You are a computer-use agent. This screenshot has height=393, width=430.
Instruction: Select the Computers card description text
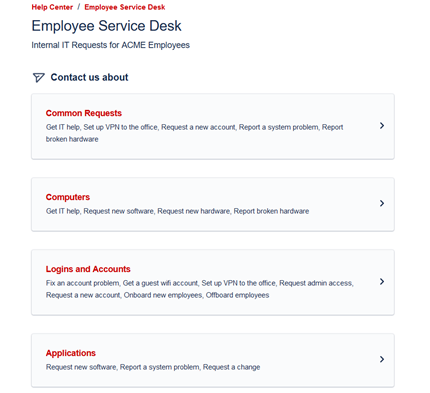pyautogui.click(x=177, y=211)
